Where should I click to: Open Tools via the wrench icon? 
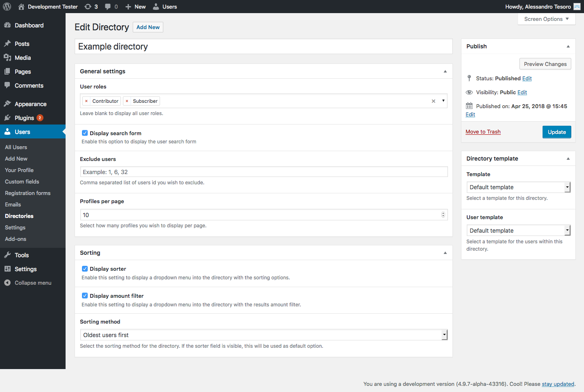pos(8,255)
